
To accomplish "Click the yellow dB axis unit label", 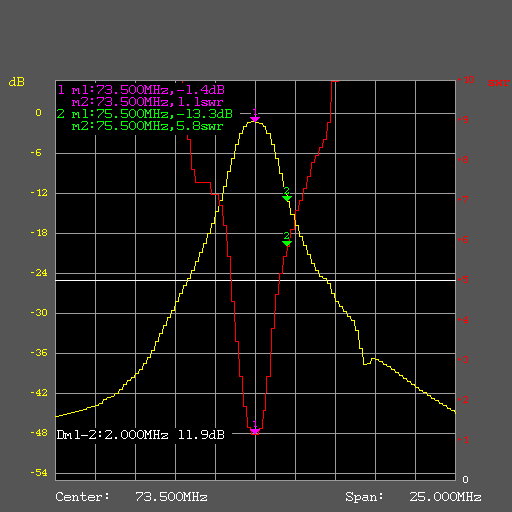I will click(x=17, y=82).
